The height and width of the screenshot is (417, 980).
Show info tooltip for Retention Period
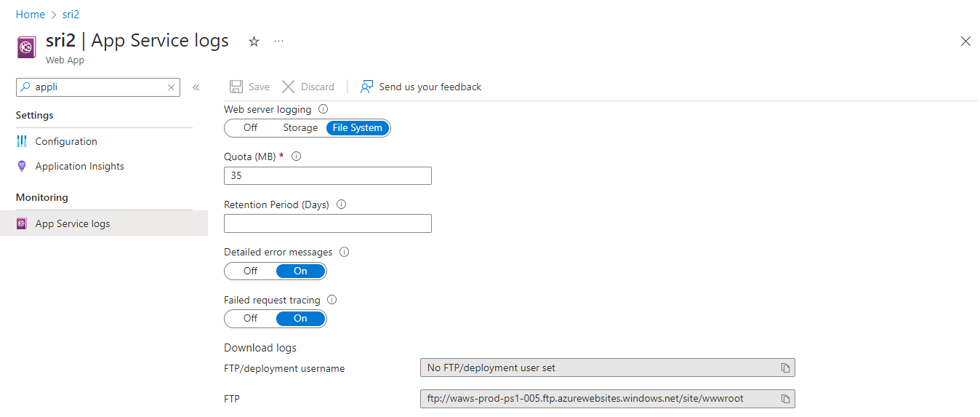(342, 204)
